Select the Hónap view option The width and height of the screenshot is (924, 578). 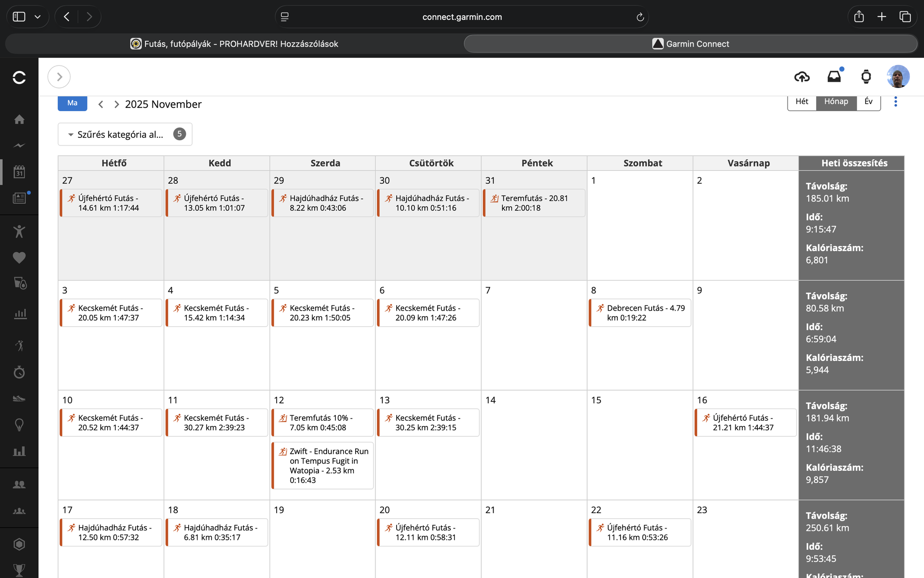click(836, 102)
